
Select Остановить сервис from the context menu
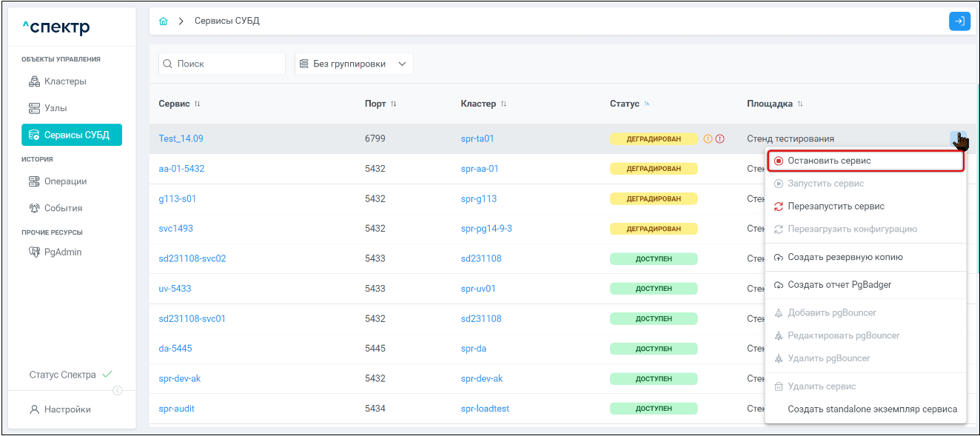tap(829, 161)
